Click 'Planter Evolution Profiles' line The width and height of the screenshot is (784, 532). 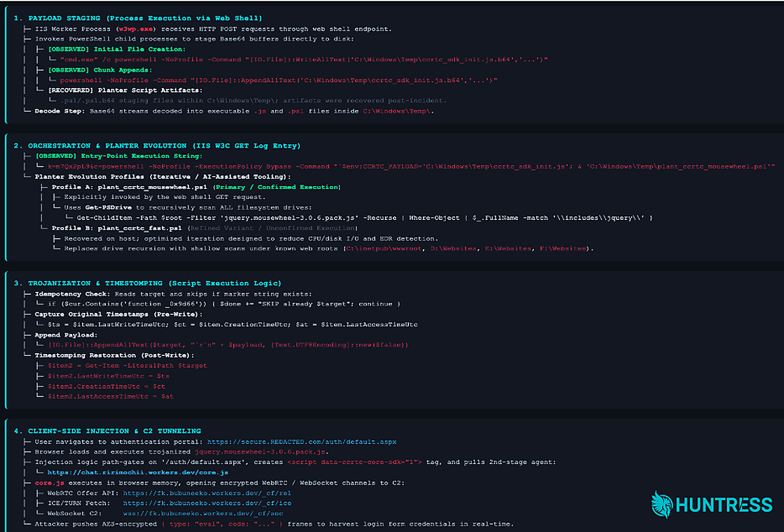163,177
